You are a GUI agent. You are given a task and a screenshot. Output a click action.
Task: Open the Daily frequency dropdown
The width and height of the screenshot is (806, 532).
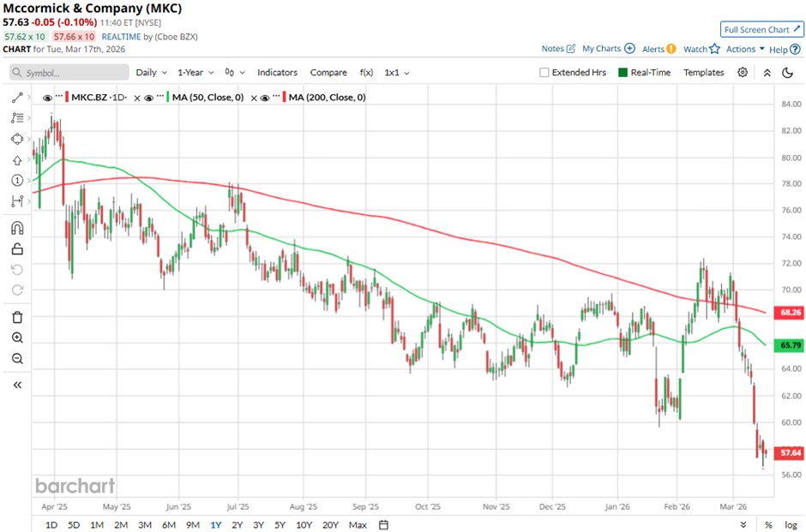(151, 73)
